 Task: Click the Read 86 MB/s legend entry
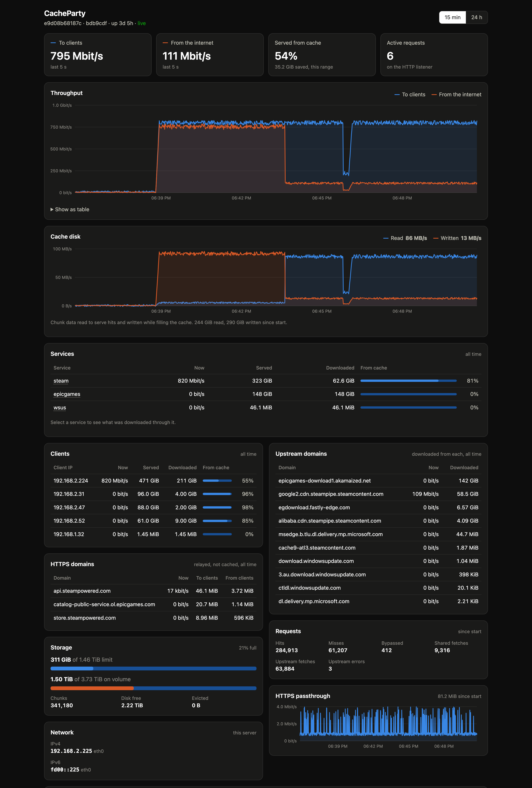(405, 238)
